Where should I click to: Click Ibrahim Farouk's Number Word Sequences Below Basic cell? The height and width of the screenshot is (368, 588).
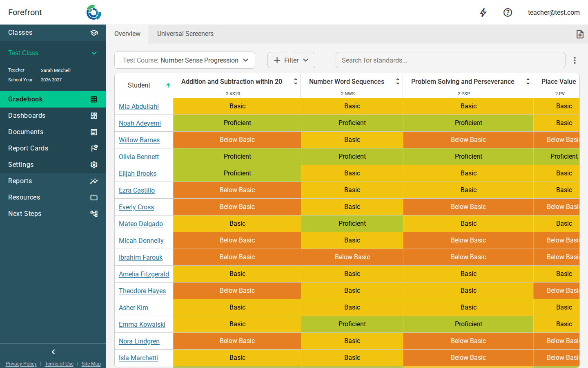(x=352, y=257)
